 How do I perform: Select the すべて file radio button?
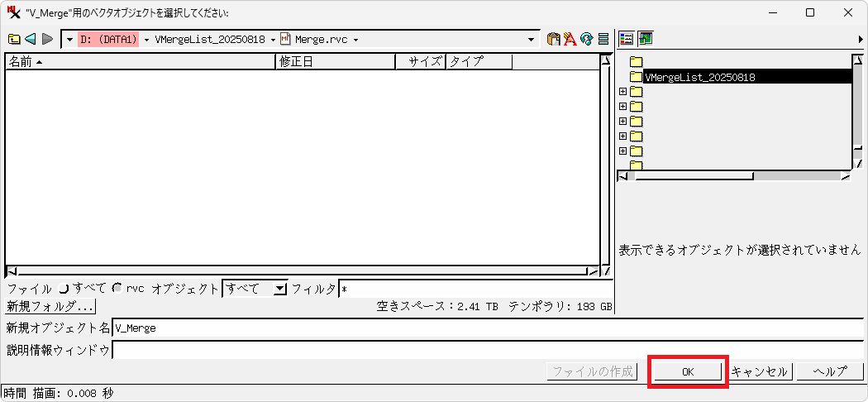click(x=64, y=288)
